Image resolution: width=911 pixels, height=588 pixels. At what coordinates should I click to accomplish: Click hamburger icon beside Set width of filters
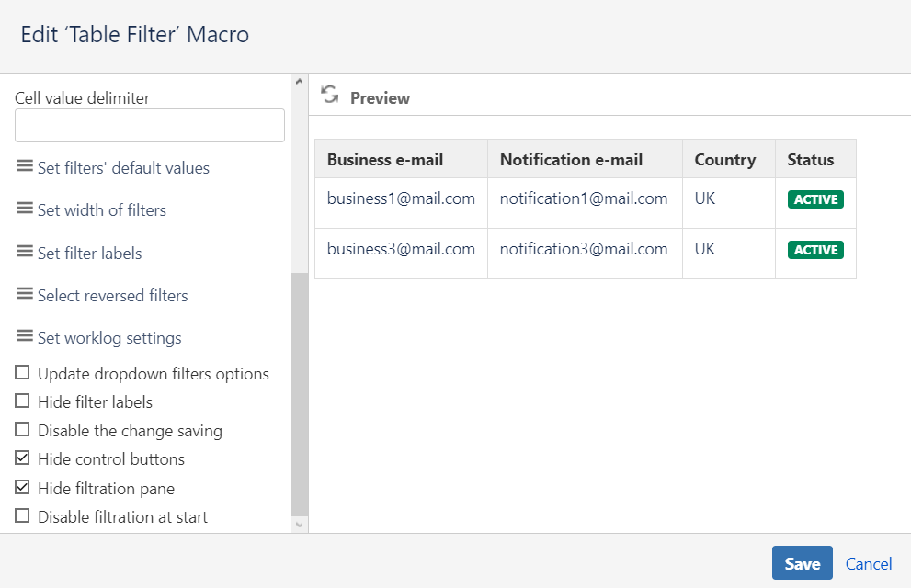pyautogui.click(x=25, y=209)
